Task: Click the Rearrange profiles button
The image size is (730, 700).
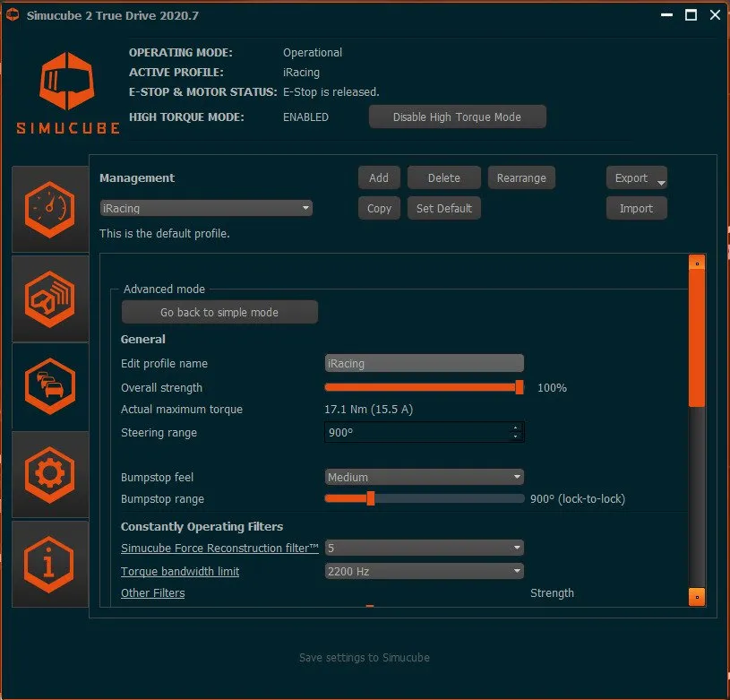Action: coord(521,178)
